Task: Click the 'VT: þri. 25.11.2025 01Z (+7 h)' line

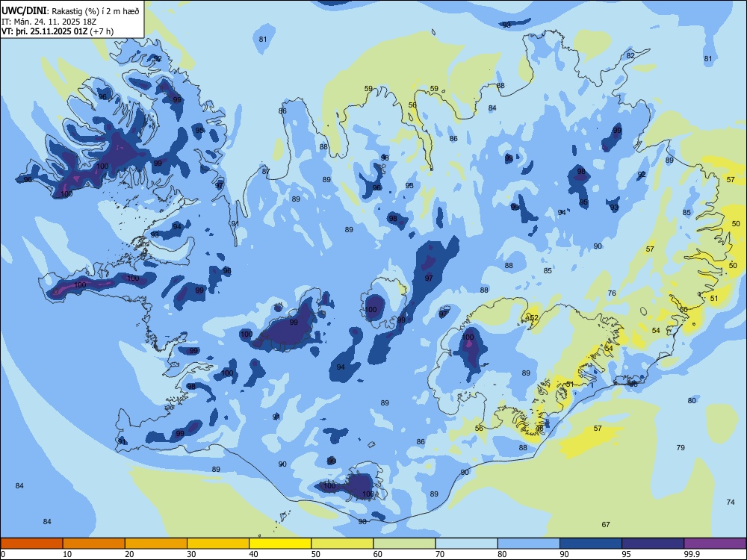Action: pyautogui.click(x=58, y=31)
